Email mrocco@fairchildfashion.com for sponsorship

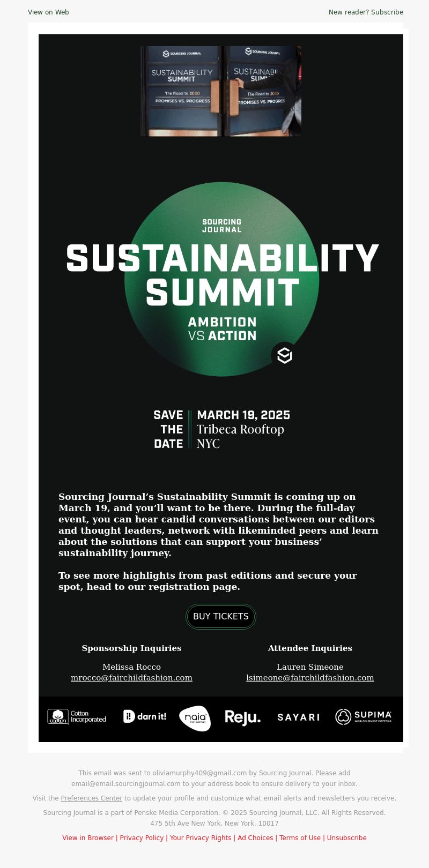coord(131,678)
